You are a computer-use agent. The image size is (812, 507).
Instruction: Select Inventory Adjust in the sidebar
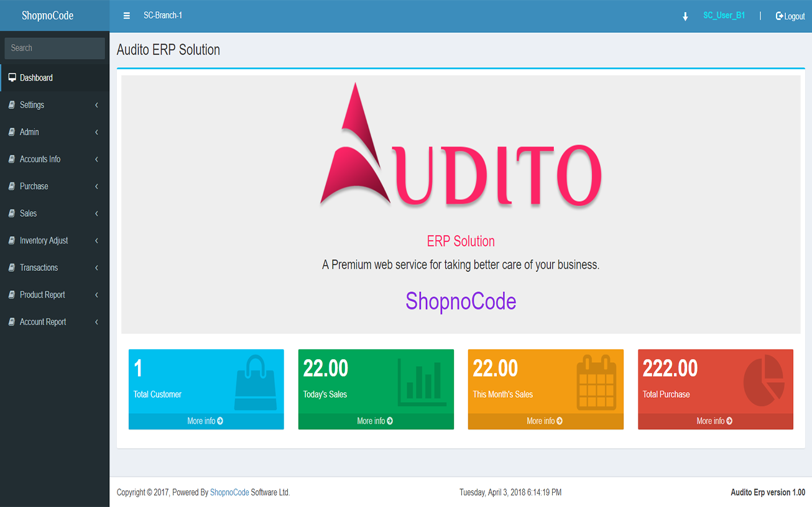(55, 240)
